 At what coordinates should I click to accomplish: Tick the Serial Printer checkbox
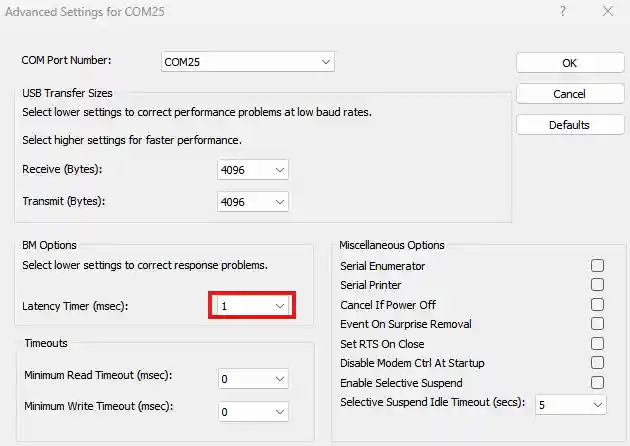(x=598, y=285)
